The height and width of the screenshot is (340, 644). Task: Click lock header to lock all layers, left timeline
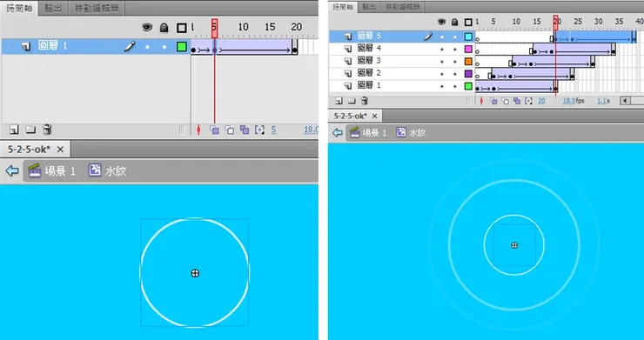tap(164, 28)
